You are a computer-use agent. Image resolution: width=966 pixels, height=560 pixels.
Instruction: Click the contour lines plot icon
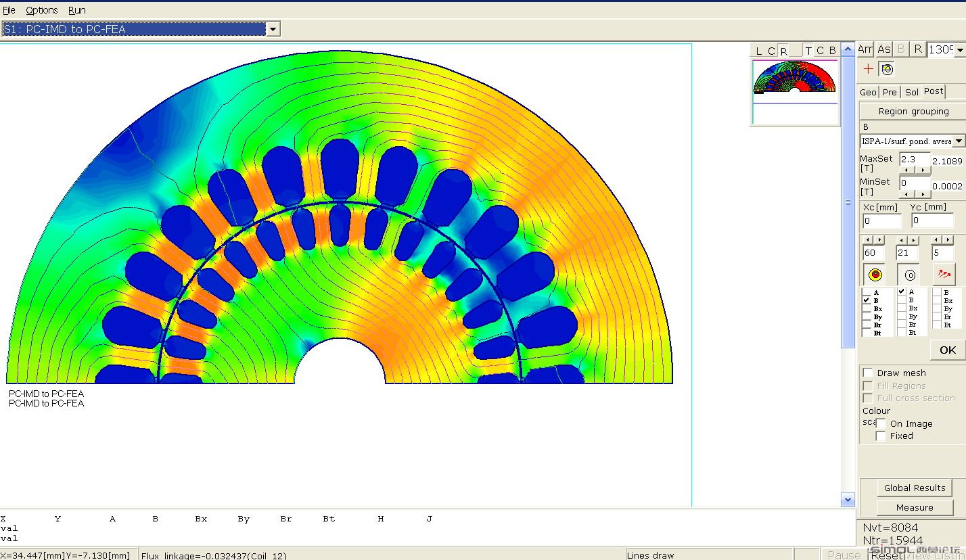[910, 275]
